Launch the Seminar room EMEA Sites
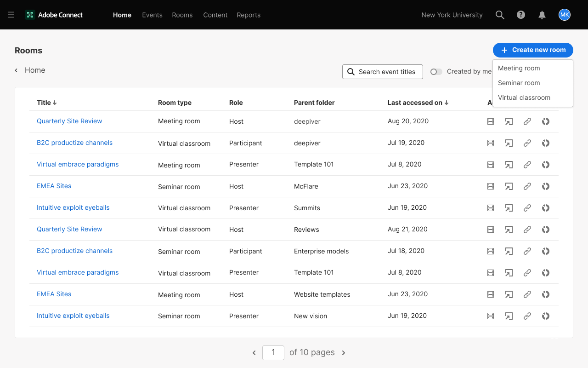The height and width of the screenshot is (368, 588). click(509, 186)
